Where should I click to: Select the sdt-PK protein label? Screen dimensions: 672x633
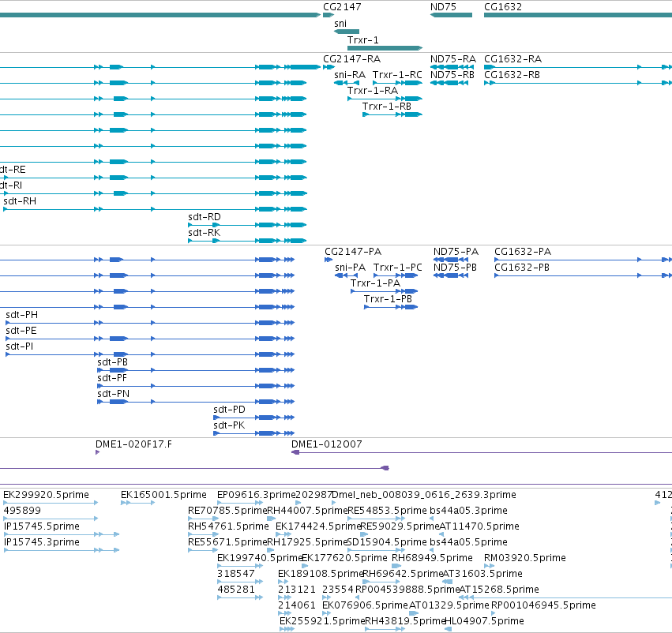(229, 425)
